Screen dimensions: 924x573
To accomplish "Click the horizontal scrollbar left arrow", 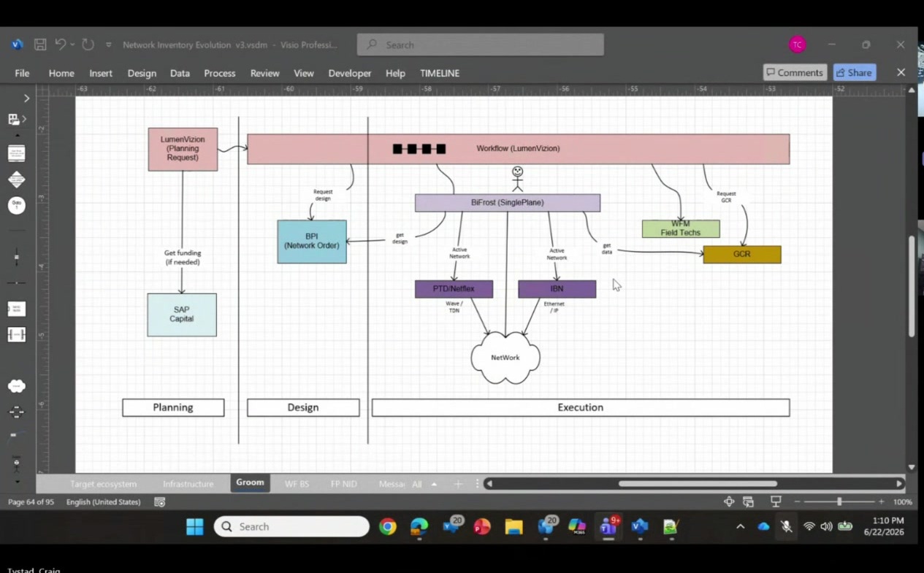I will click(489, 483).
